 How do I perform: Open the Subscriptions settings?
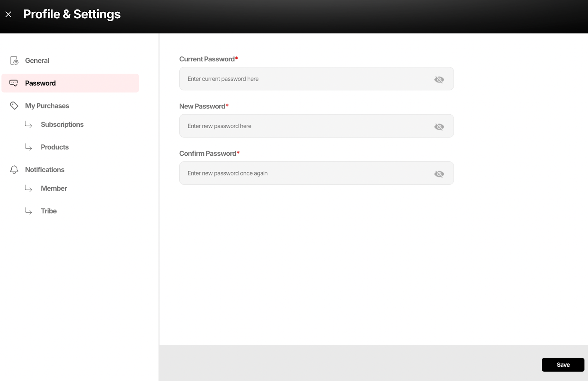(x=62, y=125)
